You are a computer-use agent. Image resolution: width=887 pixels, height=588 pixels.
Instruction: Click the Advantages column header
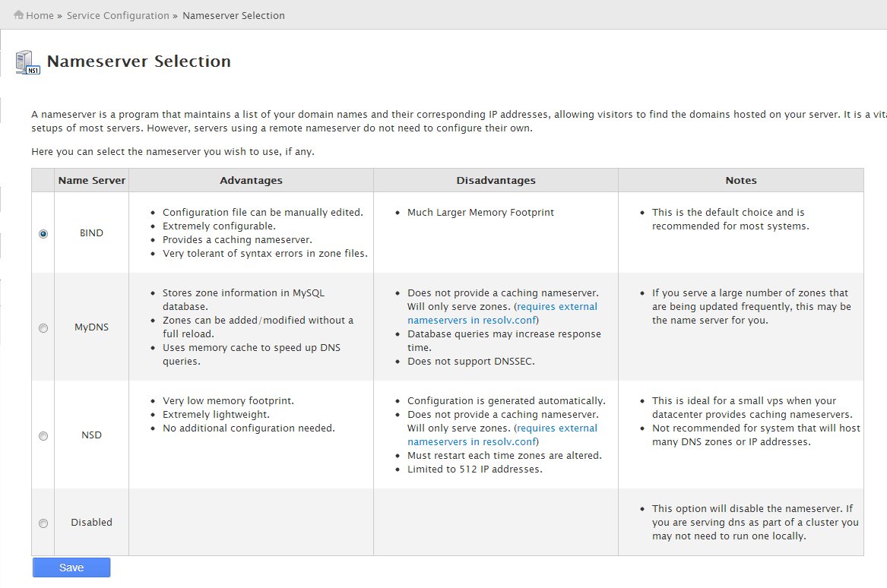(x=251, y=180)
